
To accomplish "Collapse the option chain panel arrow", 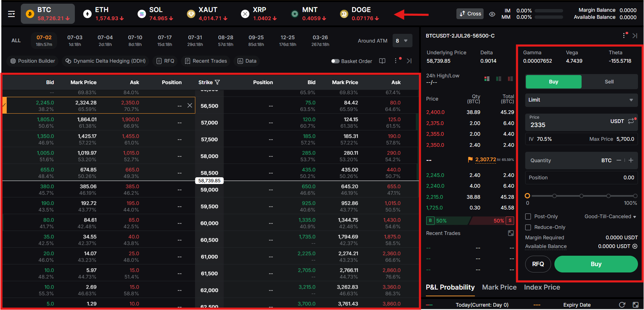I will coord(409,61).
